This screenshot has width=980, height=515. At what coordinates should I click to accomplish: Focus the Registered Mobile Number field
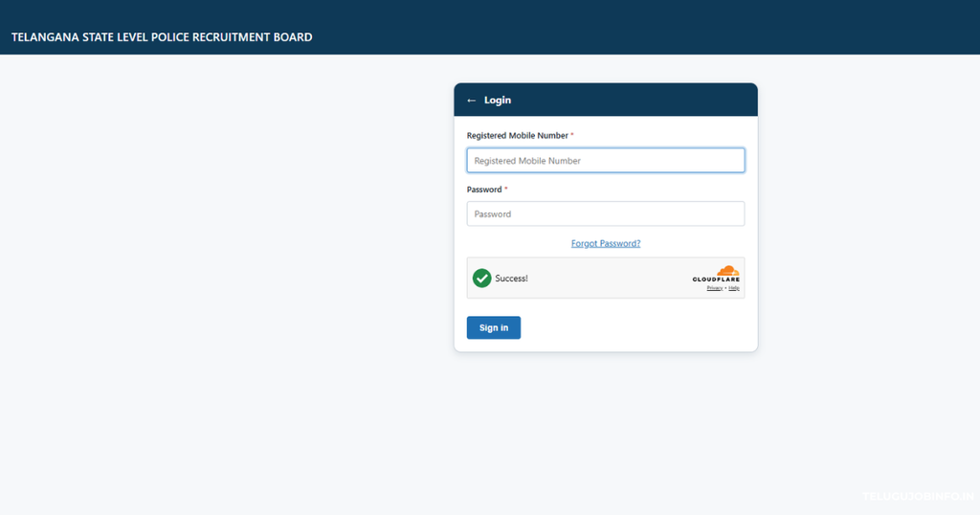[606, 161]
